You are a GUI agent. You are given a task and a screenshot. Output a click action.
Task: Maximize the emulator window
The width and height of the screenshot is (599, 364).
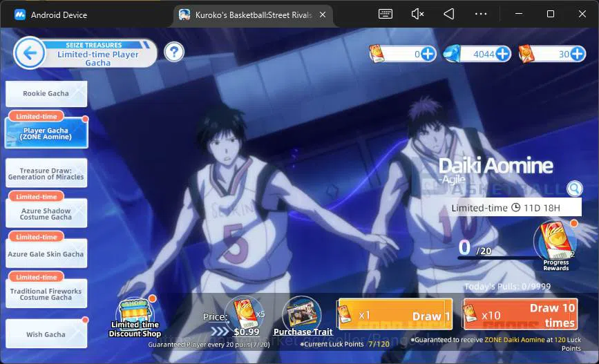(x=551, y=14)
